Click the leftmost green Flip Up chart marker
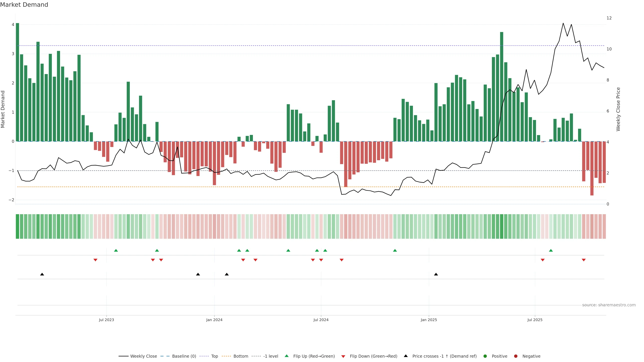Screen dimensions: 644x362 [116, 250]
